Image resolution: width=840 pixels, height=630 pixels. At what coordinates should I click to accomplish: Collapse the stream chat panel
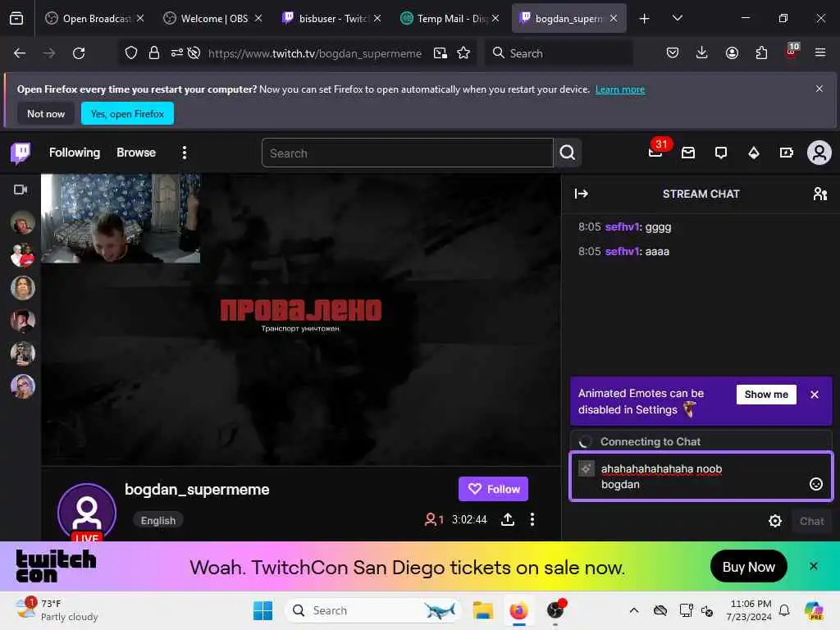pyautogui.click(x=582, y=194)
